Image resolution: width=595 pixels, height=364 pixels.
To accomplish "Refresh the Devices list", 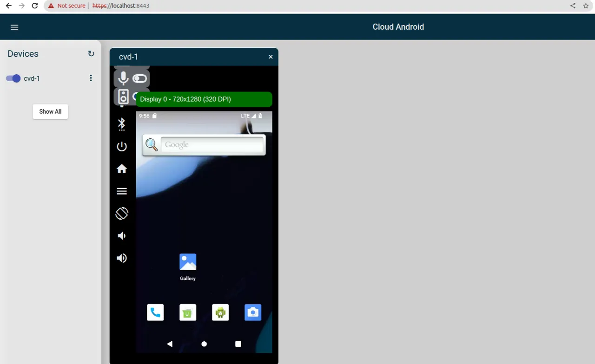I will point(91,54).
